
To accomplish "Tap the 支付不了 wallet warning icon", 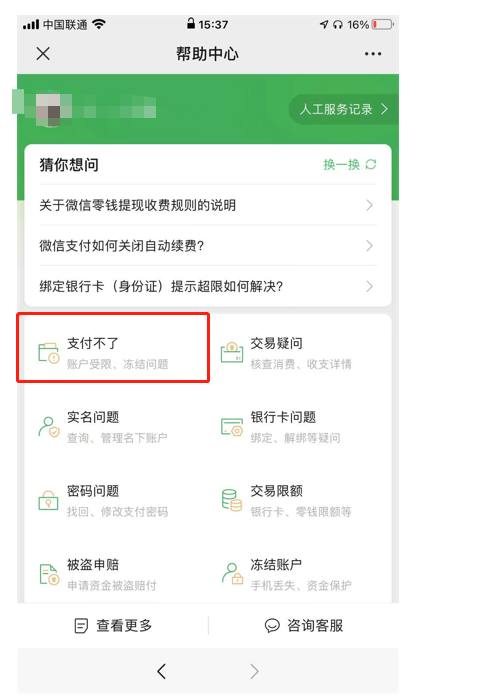I will click(49, 354).
